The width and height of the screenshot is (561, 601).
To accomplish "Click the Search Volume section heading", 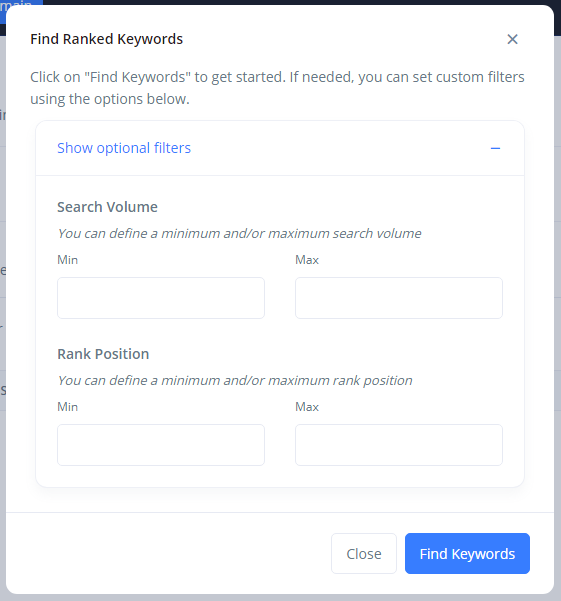I will [107, 207].
